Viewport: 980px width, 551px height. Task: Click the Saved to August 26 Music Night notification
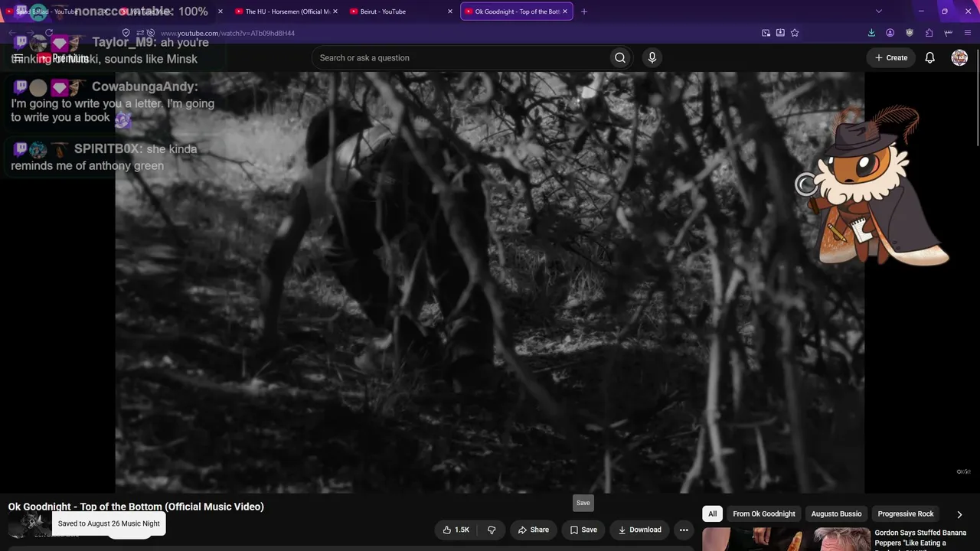click(109, 523)
